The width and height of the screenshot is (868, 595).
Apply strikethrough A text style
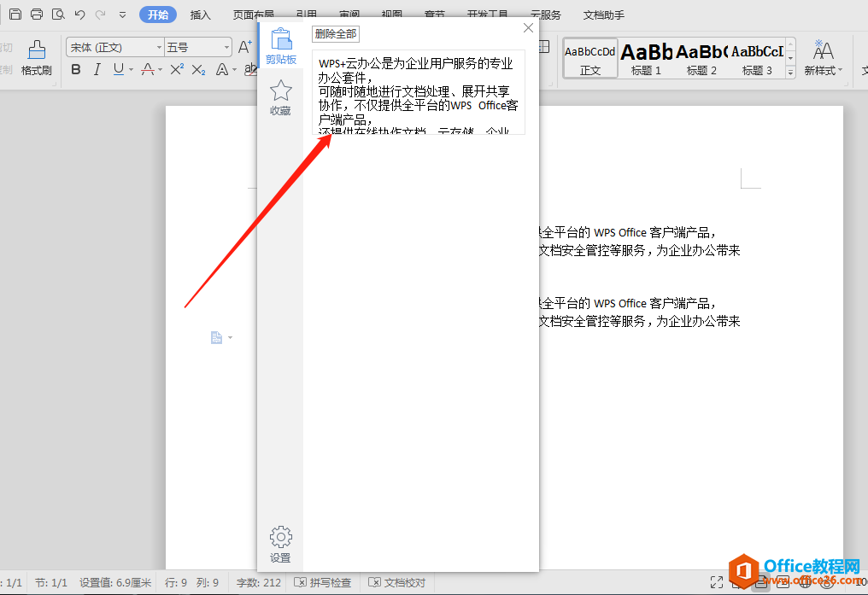148,70
